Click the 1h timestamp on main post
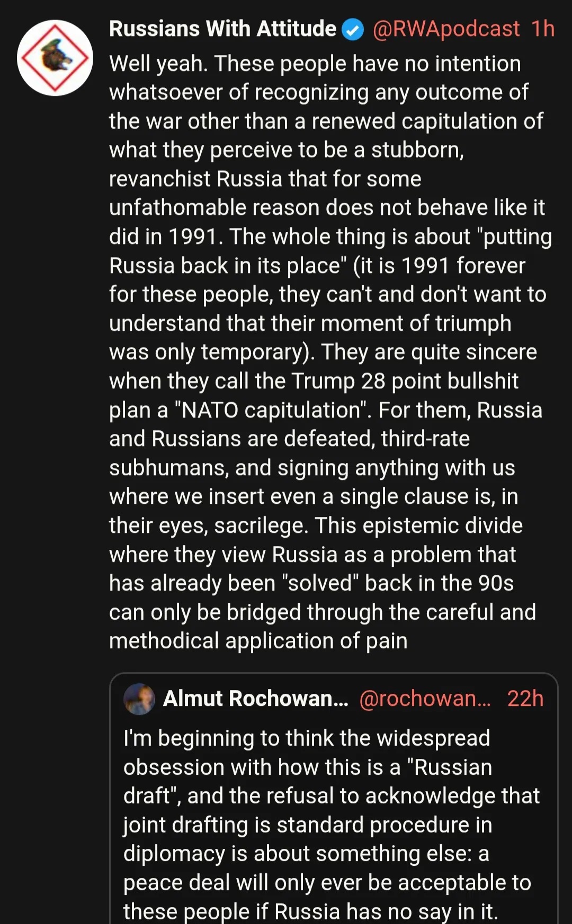 [543, 29]
